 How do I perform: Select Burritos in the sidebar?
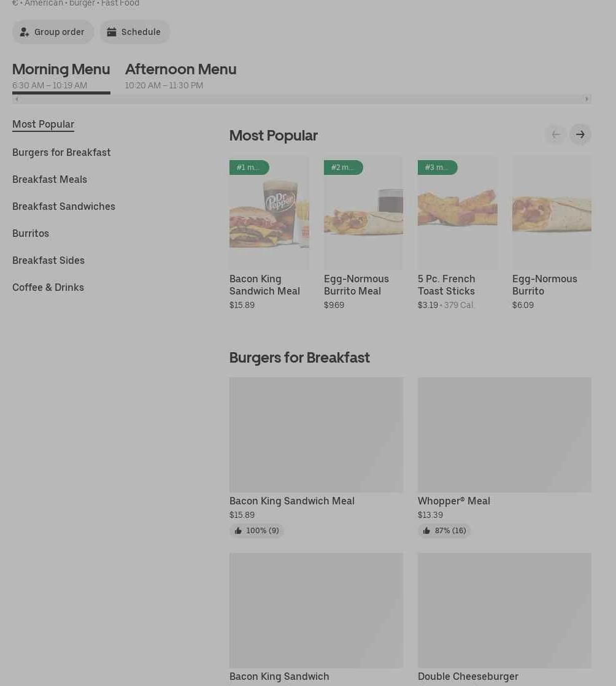click(x=31, y=233)
